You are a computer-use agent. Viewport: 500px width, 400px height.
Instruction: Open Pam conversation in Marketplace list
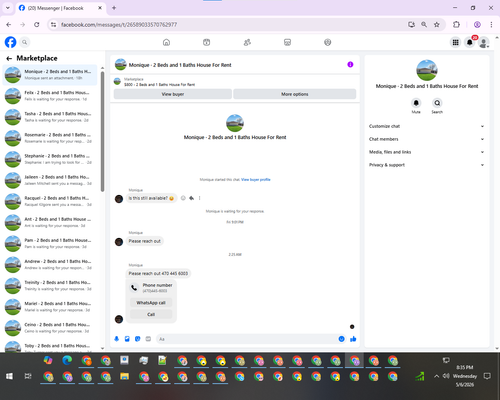tap(50, 243)
